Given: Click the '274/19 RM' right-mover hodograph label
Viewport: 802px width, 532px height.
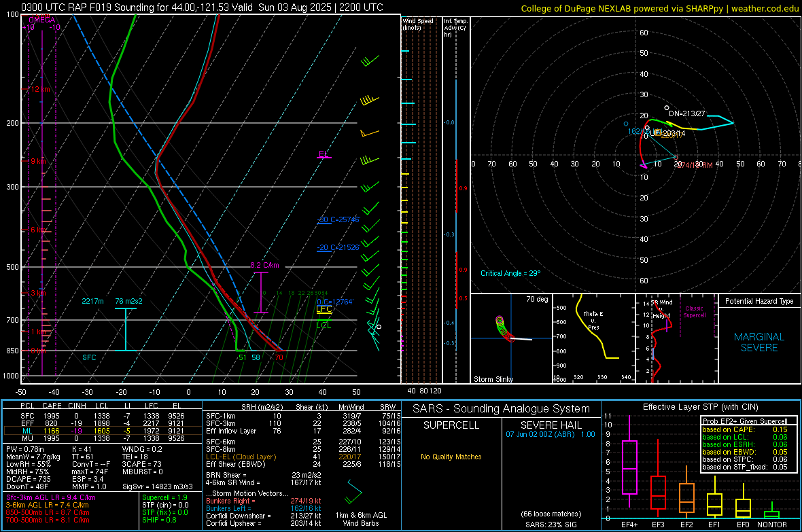Looking at the screenshot, I should [x=695, y=165].
